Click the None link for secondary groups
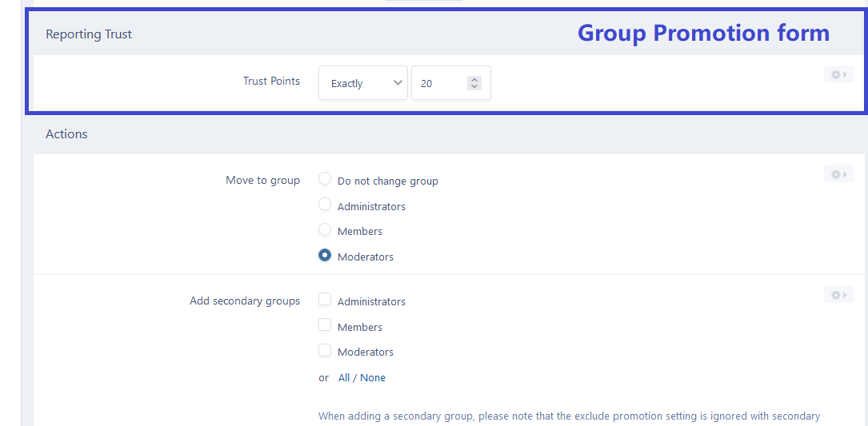Viewport: 868px width, 426px height. pos(373,378)
